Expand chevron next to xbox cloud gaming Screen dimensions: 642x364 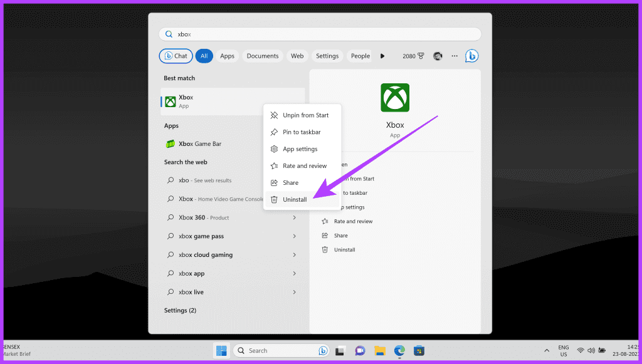point(295,255)
